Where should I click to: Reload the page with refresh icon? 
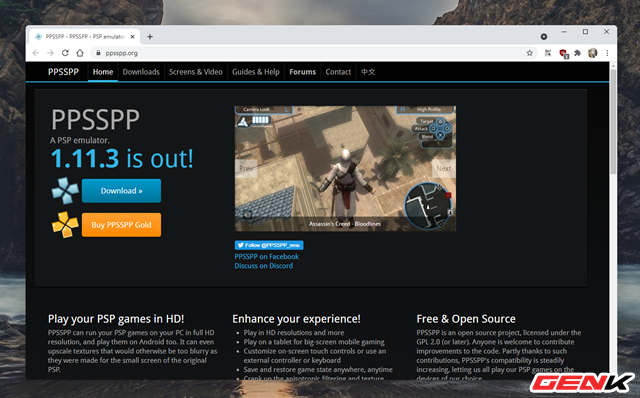[65, 53]
